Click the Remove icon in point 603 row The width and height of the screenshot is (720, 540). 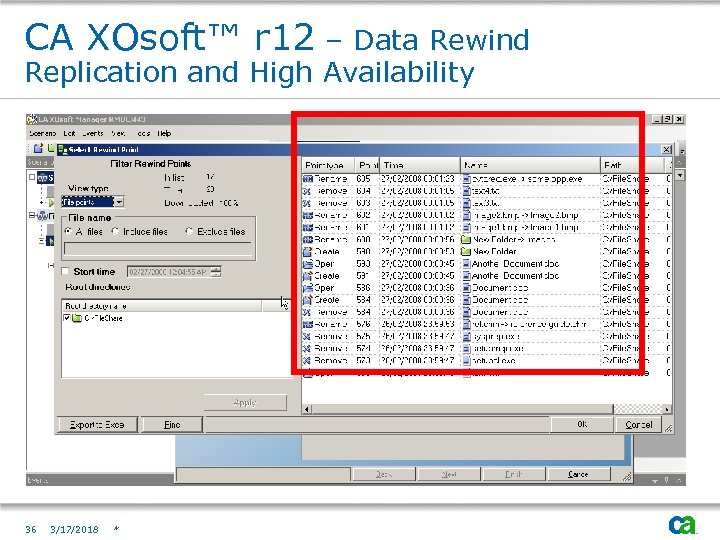tap(307, 203)
